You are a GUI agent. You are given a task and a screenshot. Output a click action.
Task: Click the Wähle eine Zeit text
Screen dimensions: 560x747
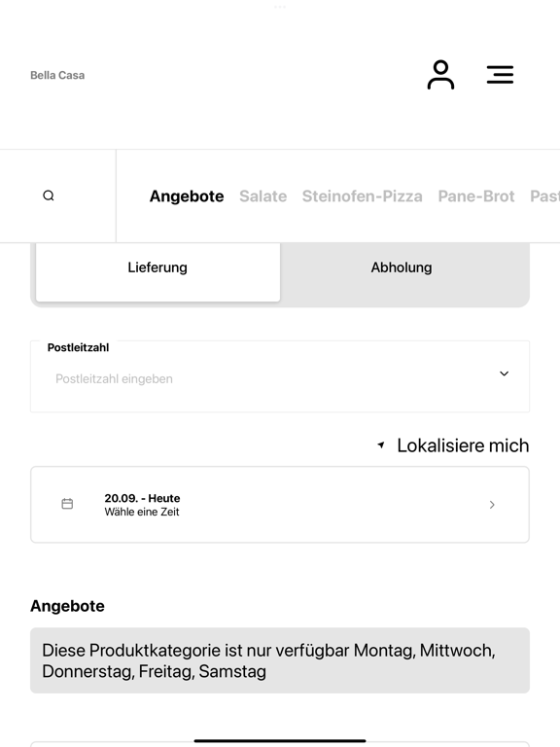(142, 513)
